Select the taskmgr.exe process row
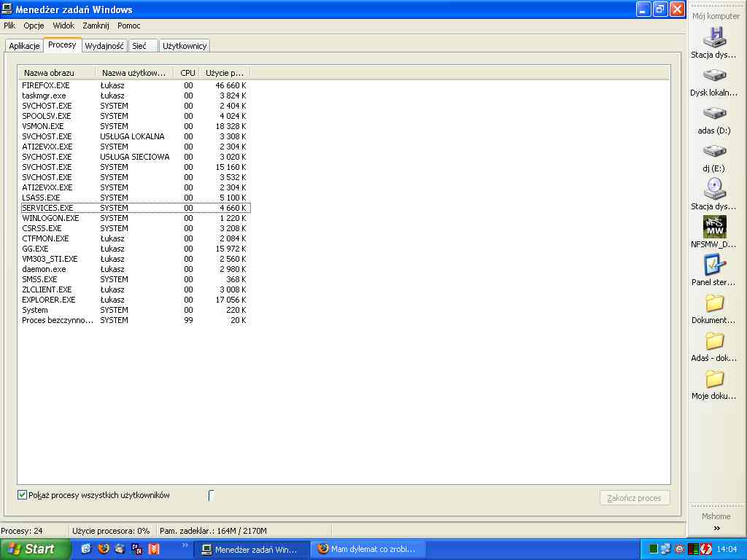Viewport: 747px width, 560px height. [135, 96]
